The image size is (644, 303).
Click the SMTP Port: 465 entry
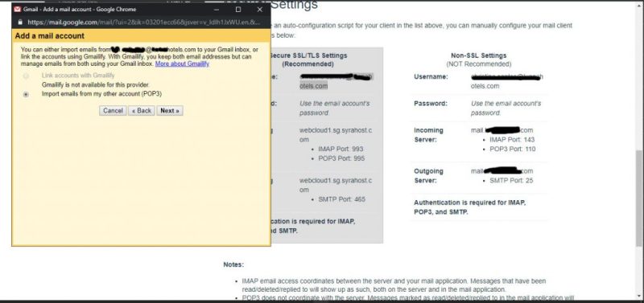[341, 199]
